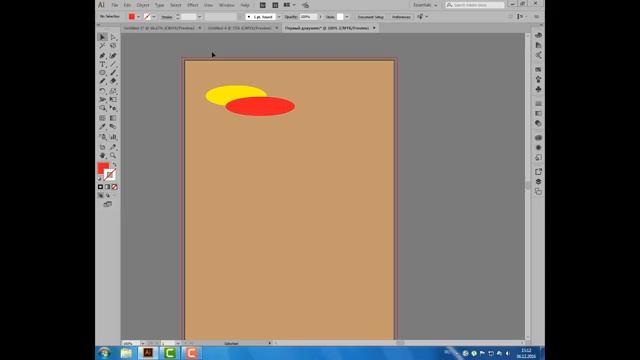Select the Selection (black arrow) tool
Image resolution: width=640 pixels, height=360 pixels.
[102, 37]
